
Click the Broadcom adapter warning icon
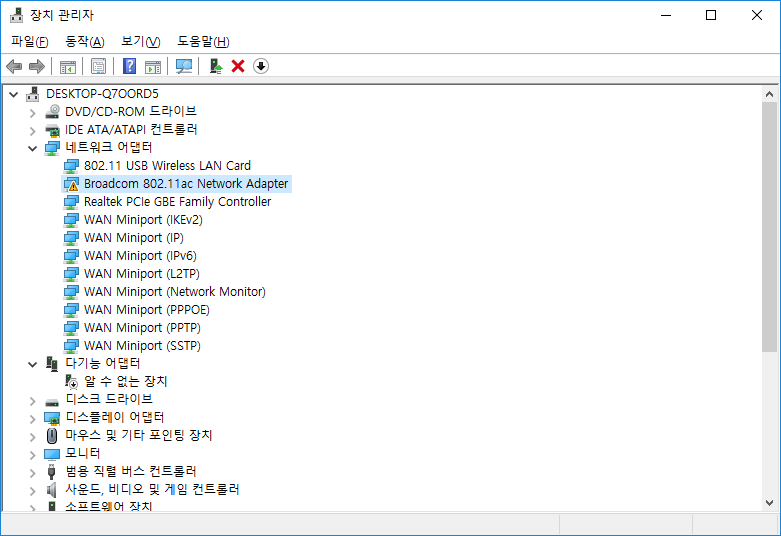point(71,184)
